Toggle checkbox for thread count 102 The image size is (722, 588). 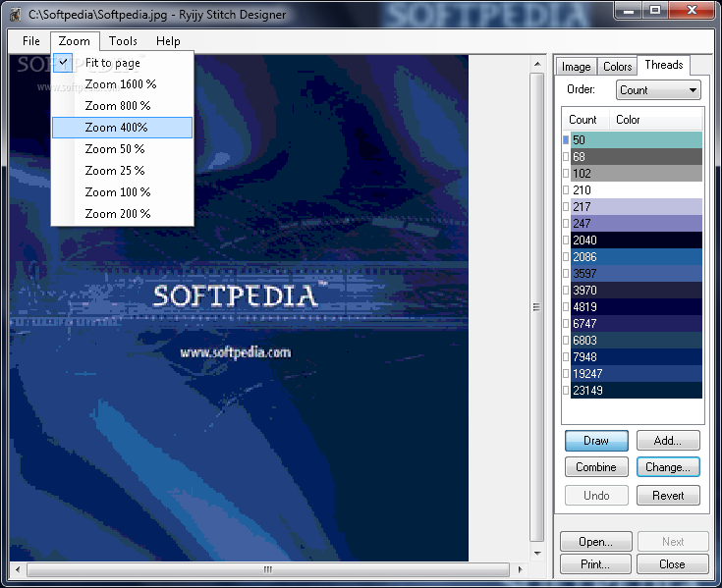pos(566,174)
